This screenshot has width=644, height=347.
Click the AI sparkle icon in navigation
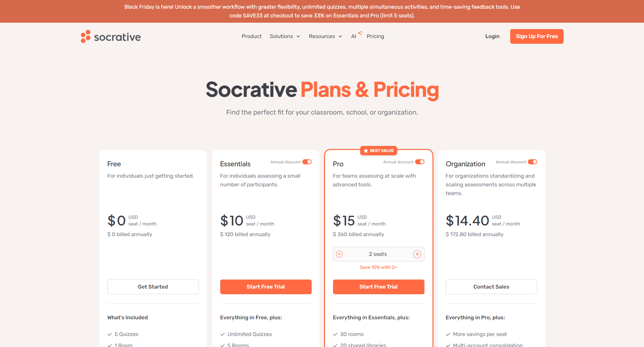click(360, 33)
